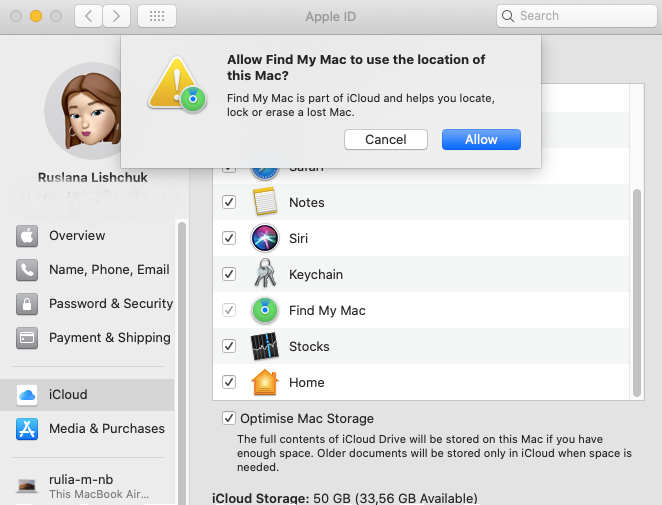Click the phone icon in the sidebar

click(27, 270)
